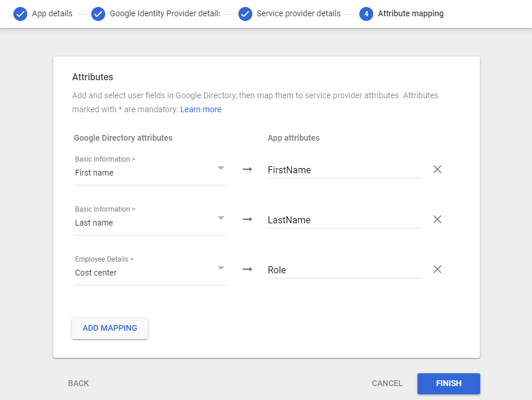532x400 pixels.
Task: Expand the Last name attribute dropdown
Action: (x=220, y=218)
